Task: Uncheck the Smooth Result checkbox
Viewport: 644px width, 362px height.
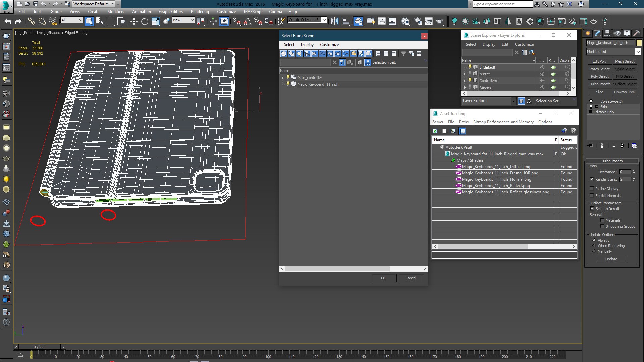Action: coord(592,209)
